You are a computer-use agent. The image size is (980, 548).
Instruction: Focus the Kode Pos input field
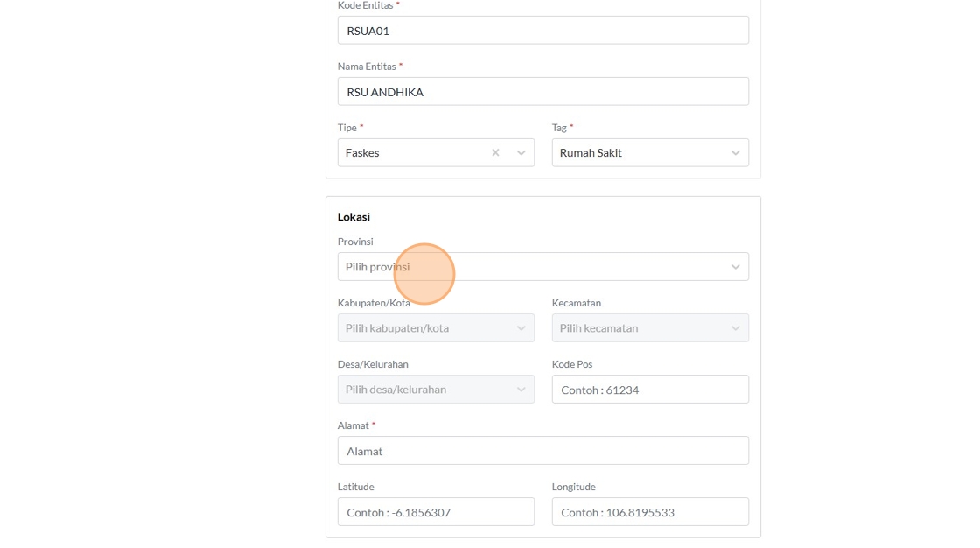650,390
